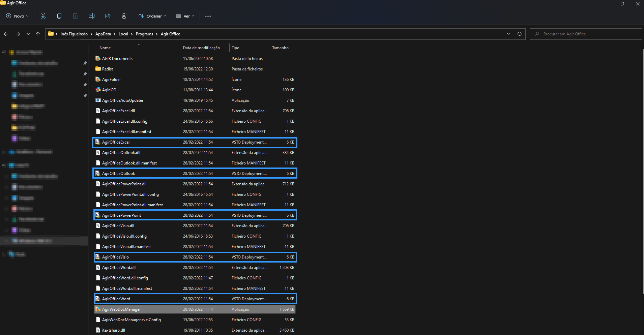The width and height of the screenshot is (644, 335).
Task: Navigate to AppData breadcrumb
Action: 103,34
